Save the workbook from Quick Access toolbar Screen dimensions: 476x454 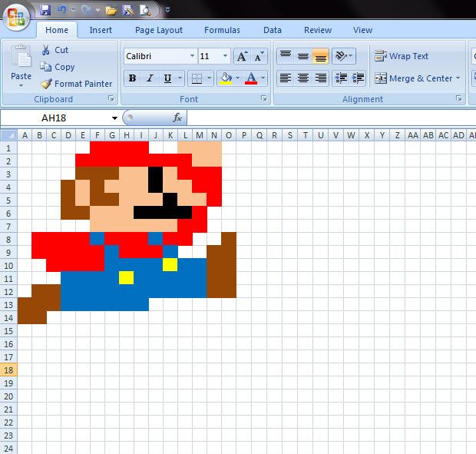[x=45, y=10]
